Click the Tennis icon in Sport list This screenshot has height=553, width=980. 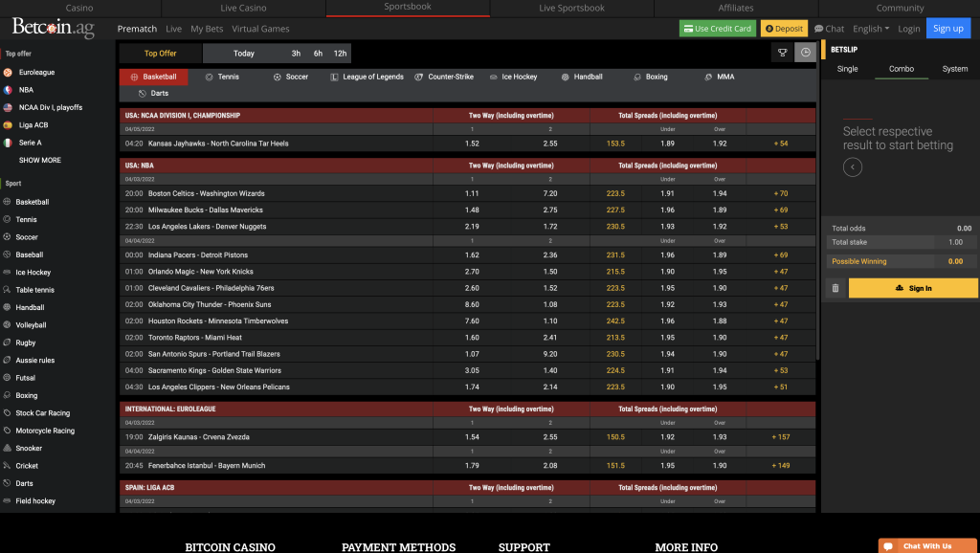[x=7, y=219]
